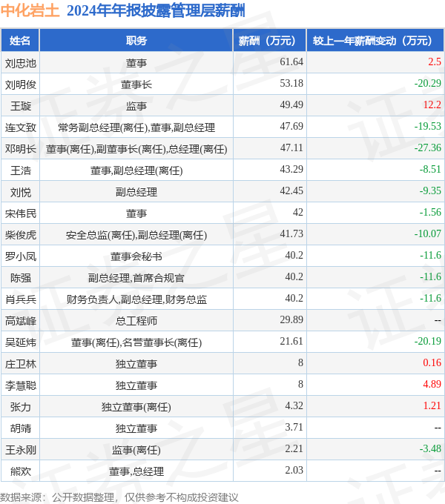Select the name 刘悦
Viewport: 445px width, 504px height.
pyautogui.click(x=21, y=192)
